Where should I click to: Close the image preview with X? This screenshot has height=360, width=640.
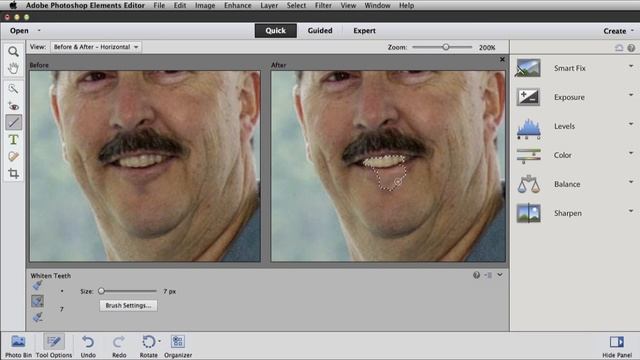coord(502,60)
